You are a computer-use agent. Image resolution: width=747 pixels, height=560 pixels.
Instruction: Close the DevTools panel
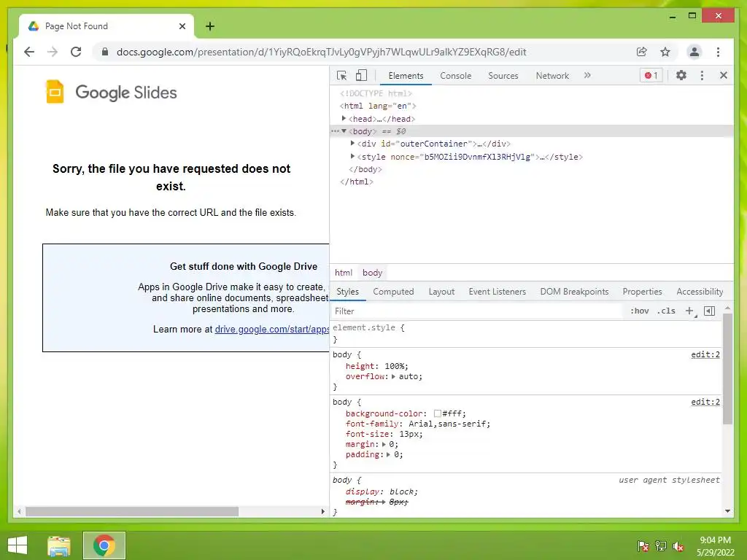723,75
